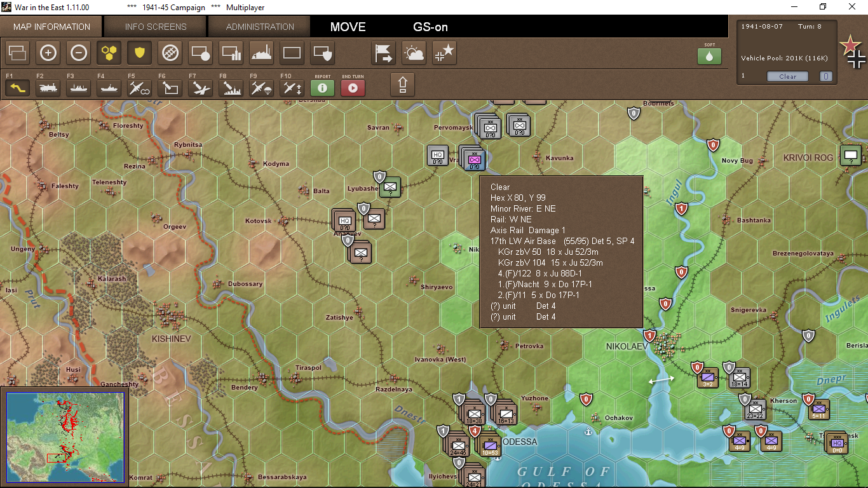Select F3 naval transport ship icon
Screen dimensions: 868x488
point(79,88)
